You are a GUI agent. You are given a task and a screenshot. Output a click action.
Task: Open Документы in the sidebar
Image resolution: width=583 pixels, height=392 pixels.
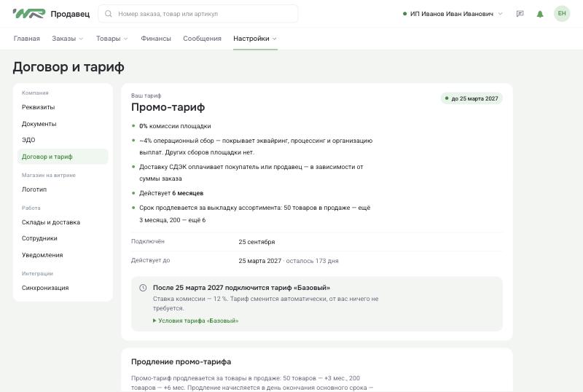point(63,124)
